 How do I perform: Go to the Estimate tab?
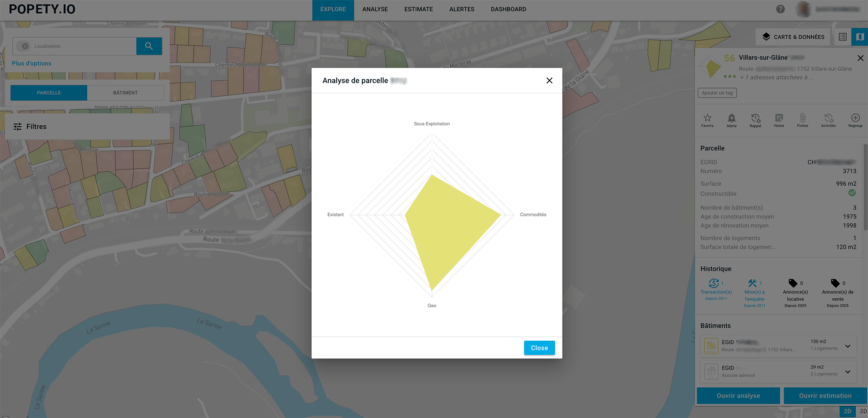coord(418,9)
